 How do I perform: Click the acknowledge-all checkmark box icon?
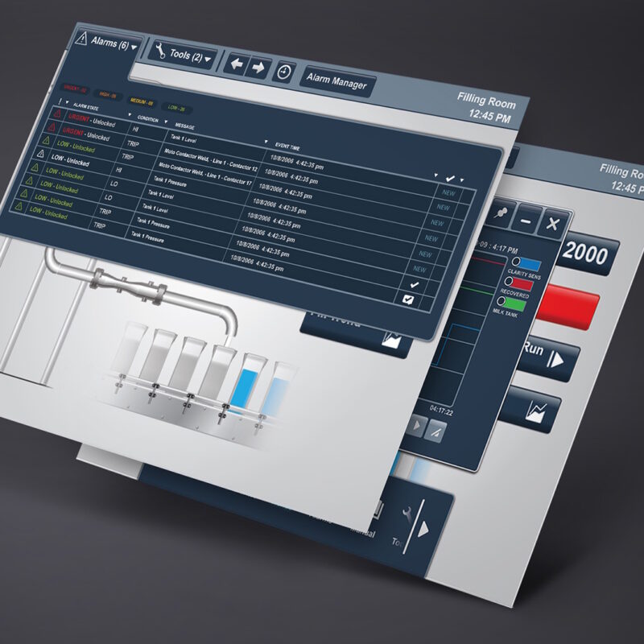click(x=408, y=300)
